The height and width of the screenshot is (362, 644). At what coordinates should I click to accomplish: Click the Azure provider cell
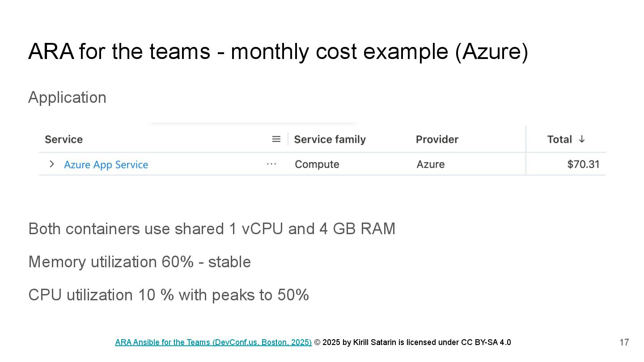tap(431, 164)
